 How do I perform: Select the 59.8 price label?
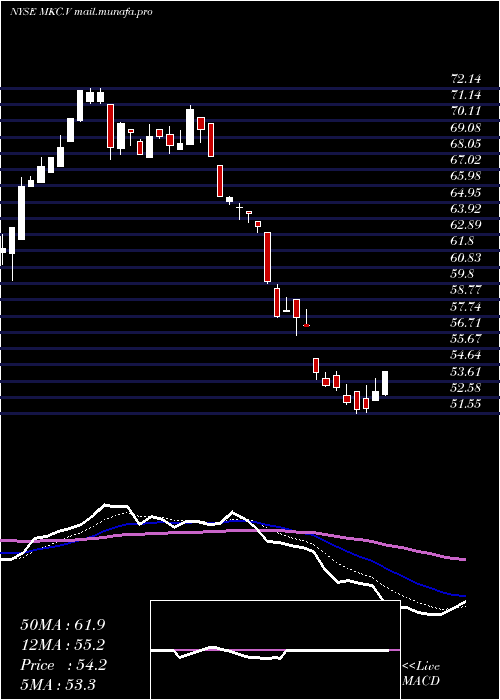point(462,274)
